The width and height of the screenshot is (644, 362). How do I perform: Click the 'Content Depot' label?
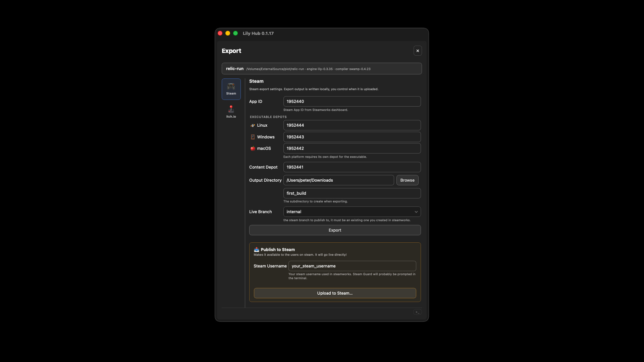tap(263, 167)
